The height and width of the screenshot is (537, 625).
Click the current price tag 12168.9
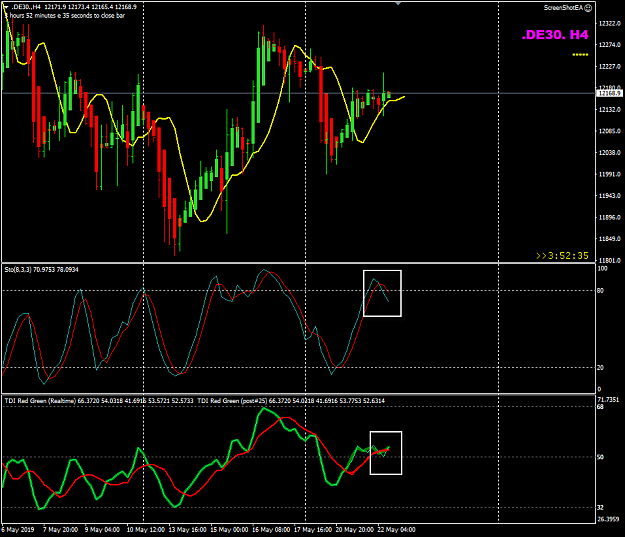(609, 93)
